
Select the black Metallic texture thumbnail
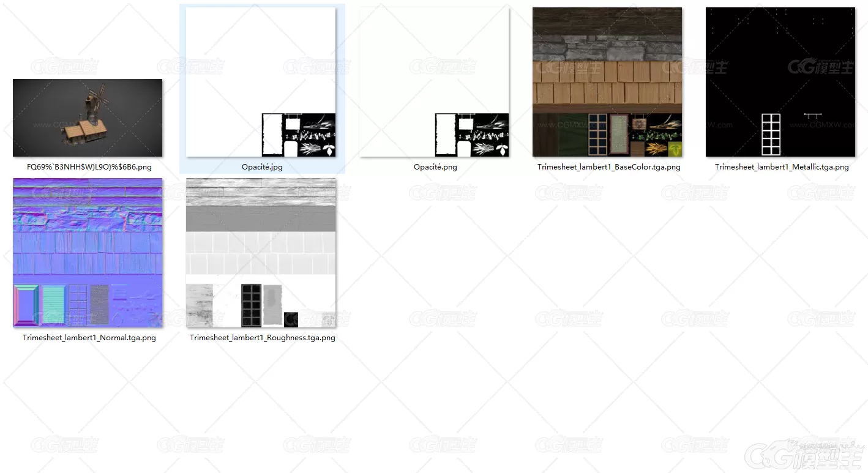pyautogui.click(x=780, y=82)
